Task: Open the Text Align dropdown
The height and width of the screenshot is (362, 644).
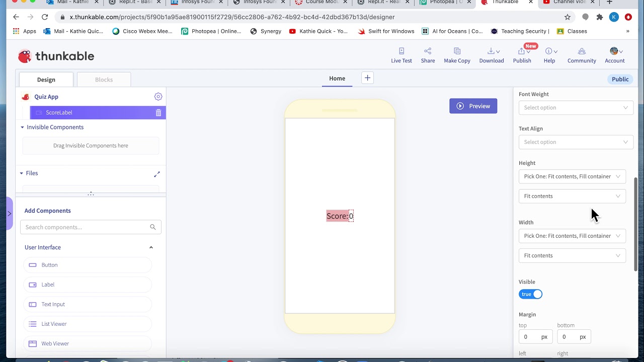Action: point(576,142)
